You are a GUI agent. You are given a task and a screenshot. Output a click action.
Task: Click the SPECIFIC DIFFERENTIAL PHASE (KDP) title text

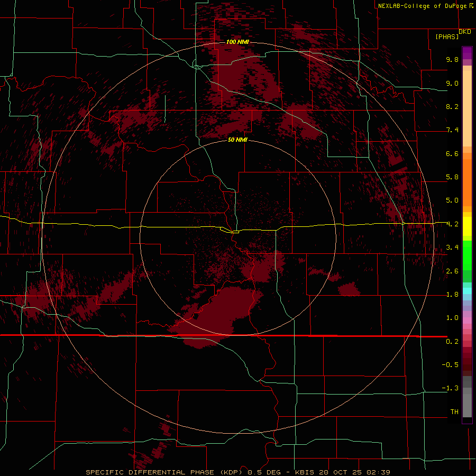point(164,472)
